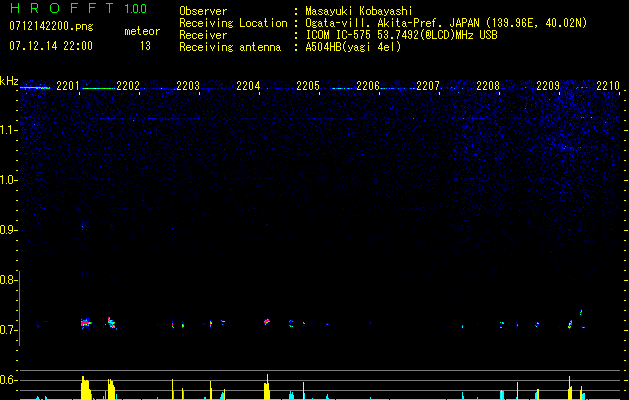Screen dimensions: 629x400
Task: Click the 0.7 kHz frequency axis label
Action: coord(9,330)
